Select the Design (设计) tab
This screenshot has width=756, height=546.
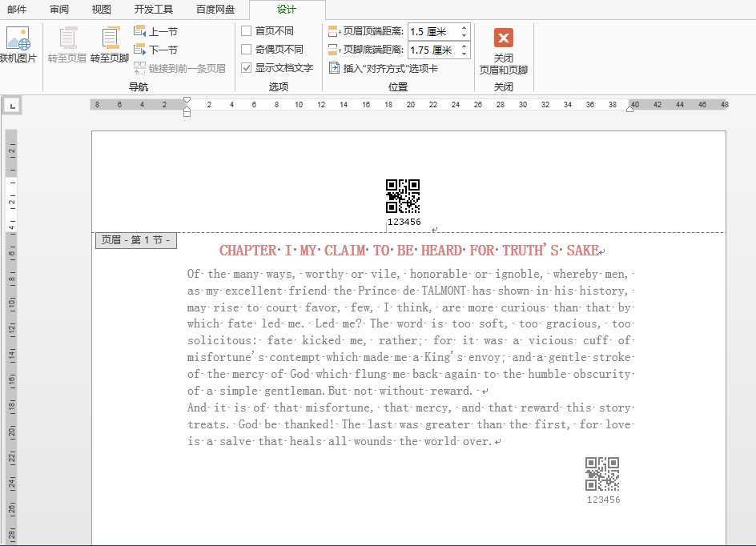287,9
